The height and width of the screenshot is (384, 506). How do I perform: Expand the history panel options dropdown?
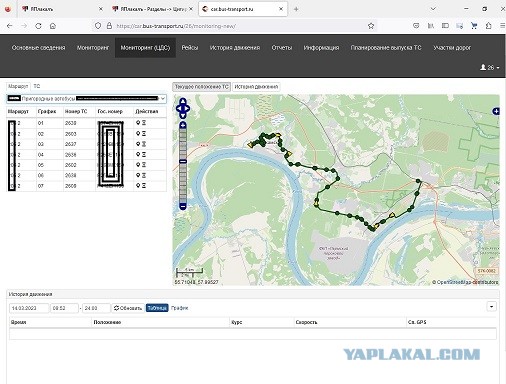[492, 306]
